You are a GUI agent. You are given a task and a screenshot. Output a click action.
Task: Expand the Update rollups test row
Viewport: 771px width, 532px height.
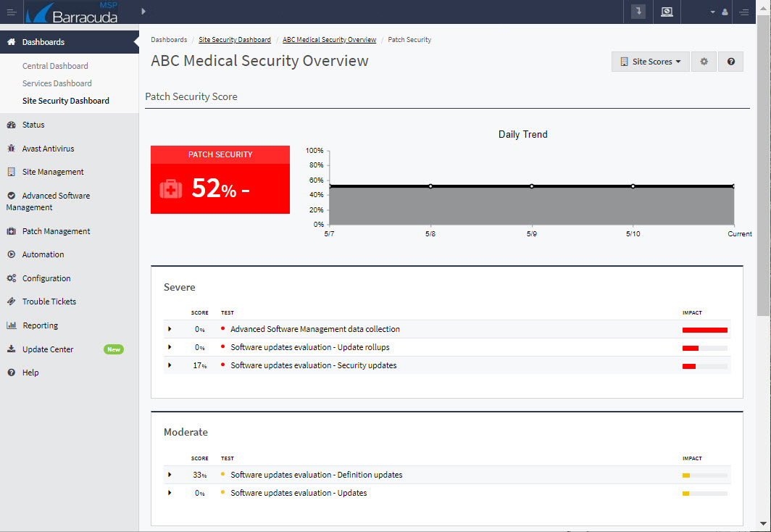pos(170,347)
